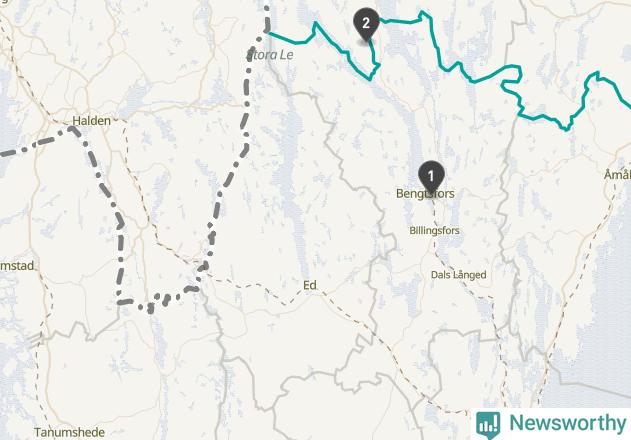This screenshot has width=631, height=440.
Task: Select the Bengtsfors place label
Action: 425,194
